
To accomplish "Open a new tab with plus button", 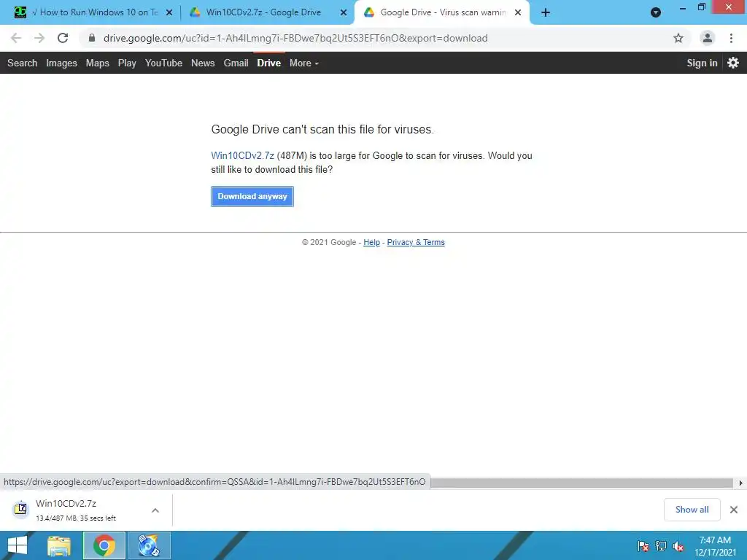I will 546,13.
